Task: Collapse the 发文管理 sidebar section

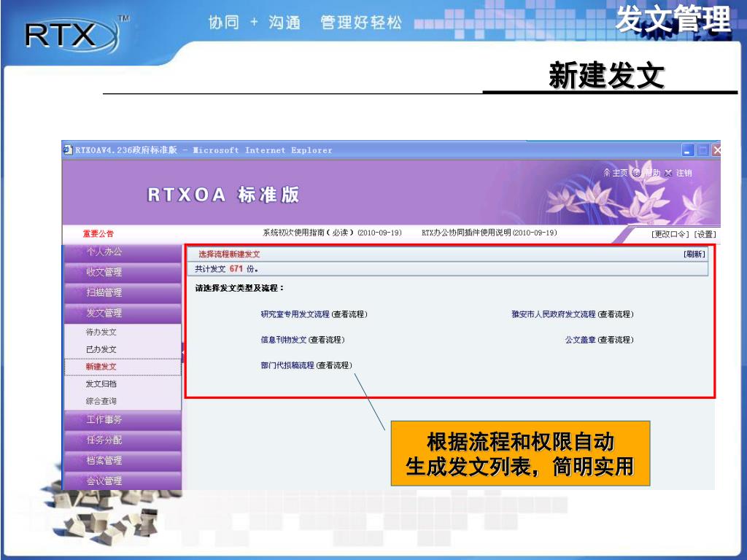Action: tap(104, 313)
